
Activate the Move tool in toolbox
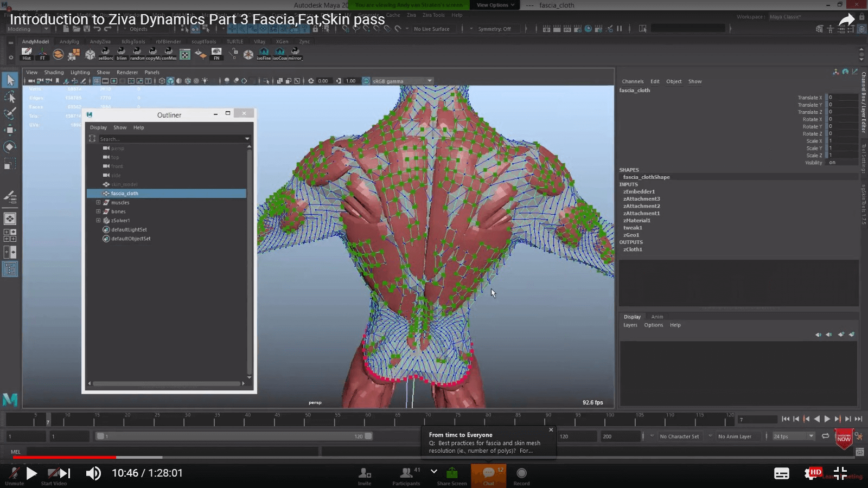point(10,130)
